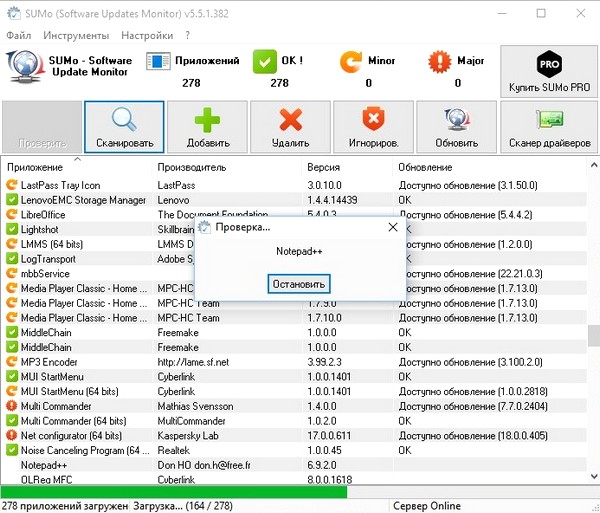
Task: Sort by Версия column header
Action: click(349, 167)
